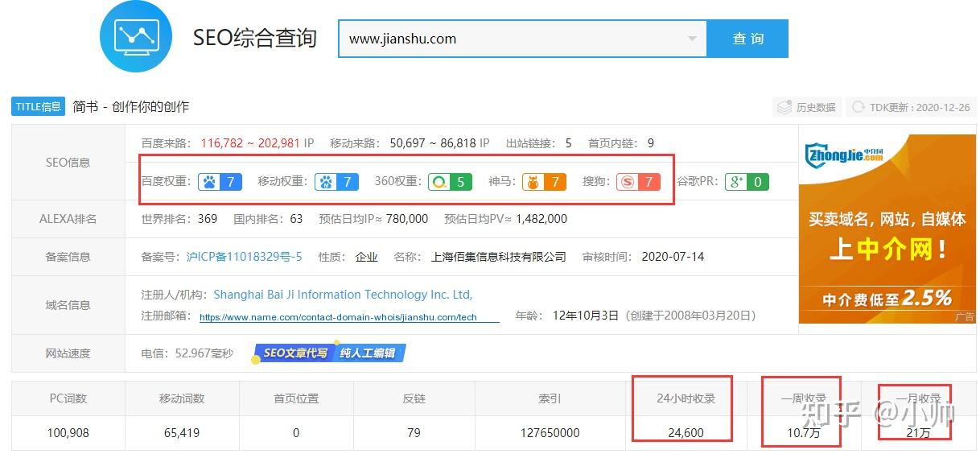
Task: Click the SEO信息 row label
Action: pyautogui.click(x=68, y=162)
